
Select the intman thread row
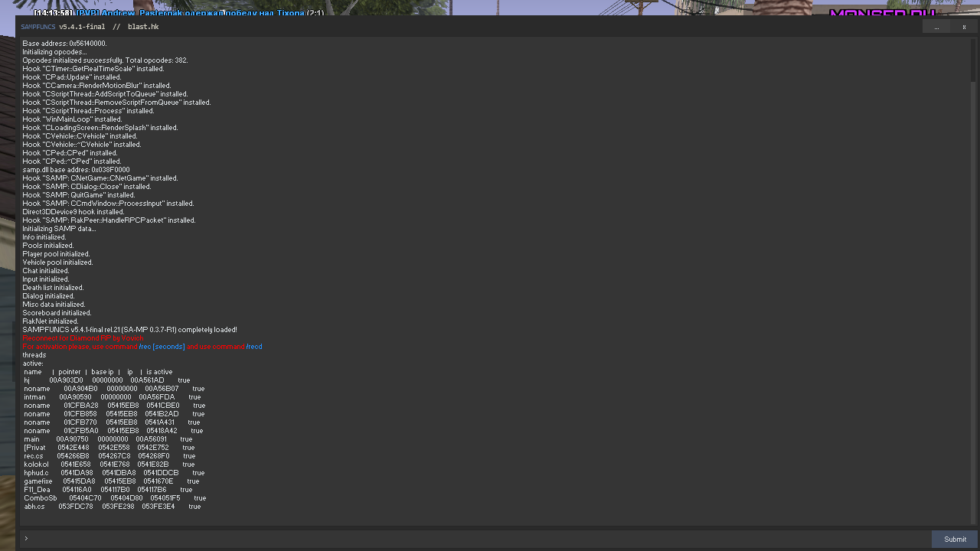pyautogui.click(x=112, y=397)
